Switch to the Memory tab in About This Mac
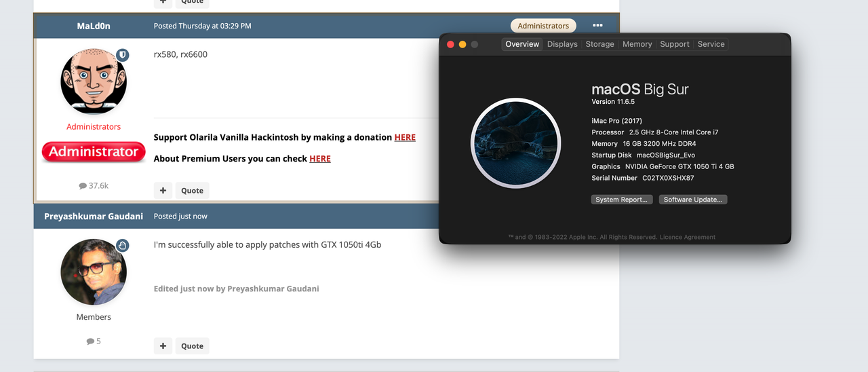This screenshot has height=372, width=868. pyautogui.click(x=637, y=44)
